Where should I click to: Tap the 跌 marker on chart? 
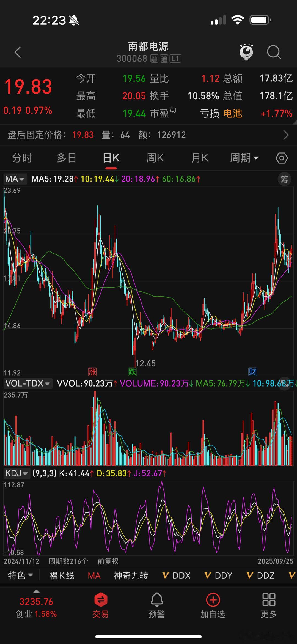[132, 372]
